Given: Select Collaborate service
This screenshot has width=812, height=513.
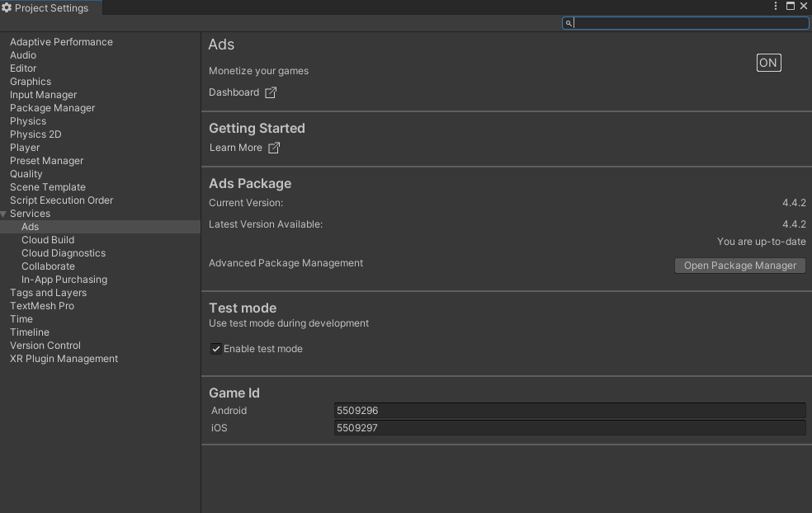Looking at the screenshot, I should click(48, 266).
